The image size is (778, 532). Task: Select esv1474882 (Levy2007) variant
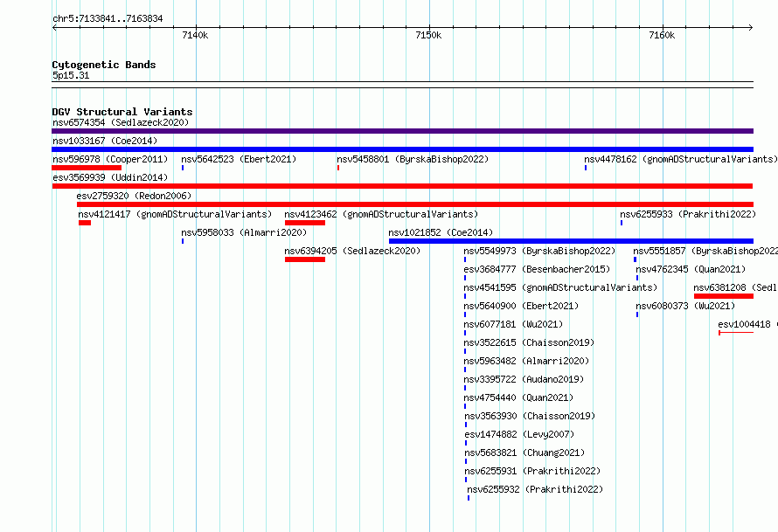[519, 434]
